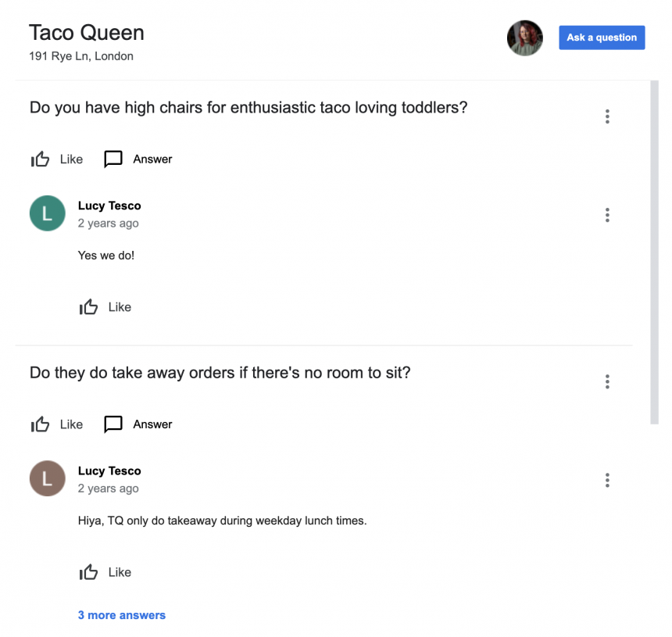This screenshot has width=672, height=637.
Task: Click the Like thumbs-up under the takeaway question
Action: point(41,424)
